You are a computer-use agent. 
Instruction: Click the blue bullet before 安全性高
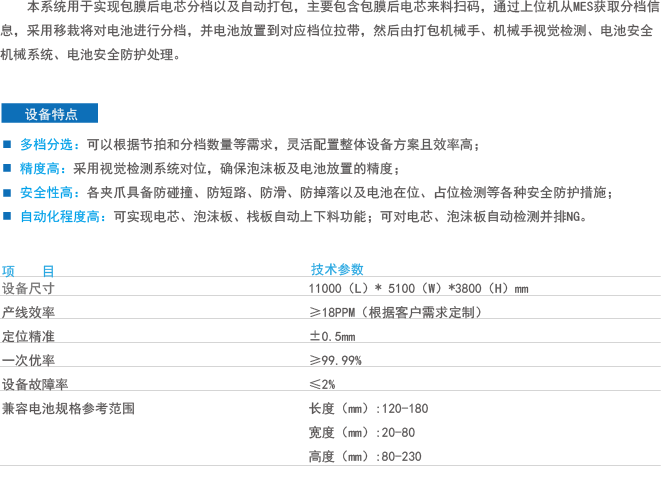pyautogui.click(x=7, y=192)
